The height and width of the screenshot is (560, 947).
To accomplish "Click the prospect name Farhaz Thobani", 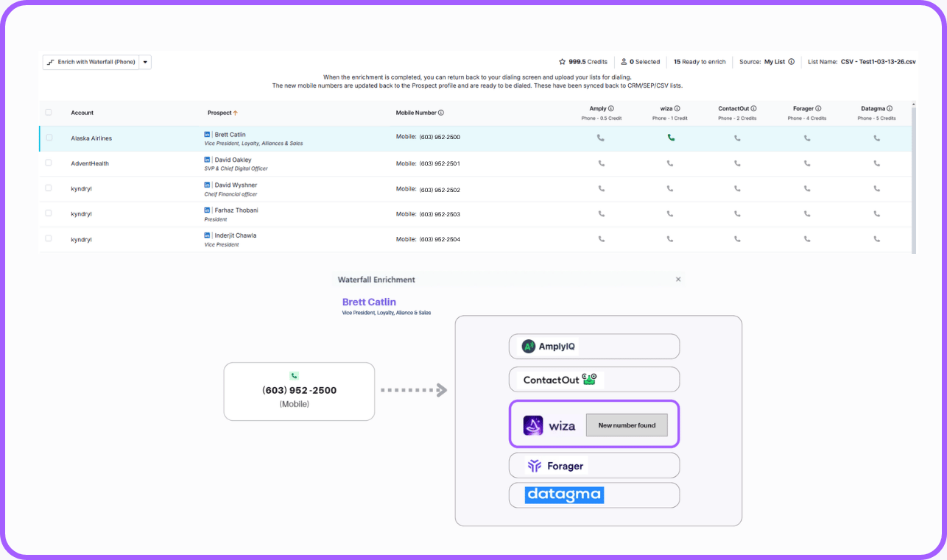I will click(x=236, y=210).
